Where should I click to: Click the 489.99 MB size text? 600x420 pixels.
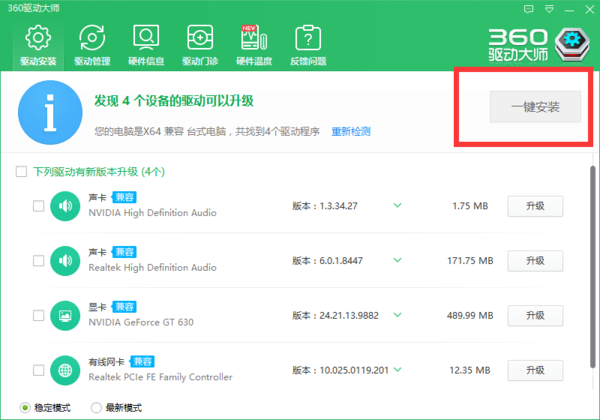point(470,316)
